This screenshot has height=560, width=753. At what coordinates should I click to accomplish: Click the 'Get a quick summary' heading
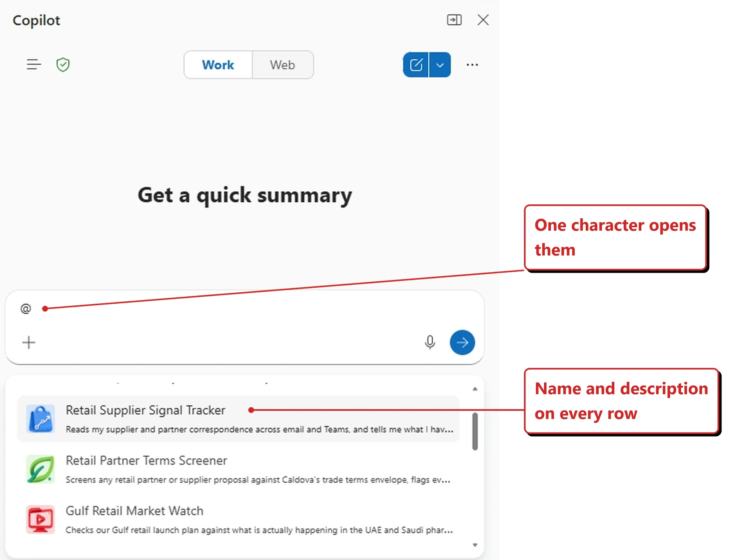click(245, 195)
